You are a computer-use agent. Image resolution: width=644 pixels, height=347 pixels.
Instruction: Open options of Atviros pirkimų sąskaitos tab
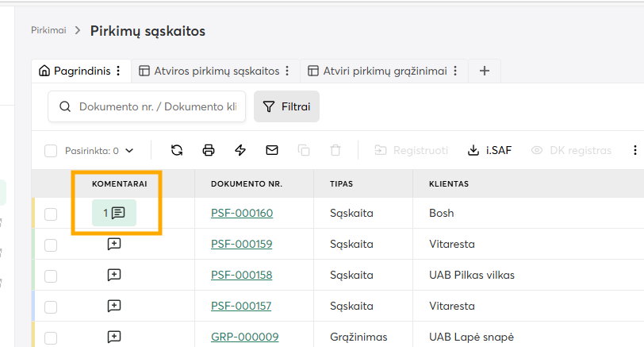[287, 71]
